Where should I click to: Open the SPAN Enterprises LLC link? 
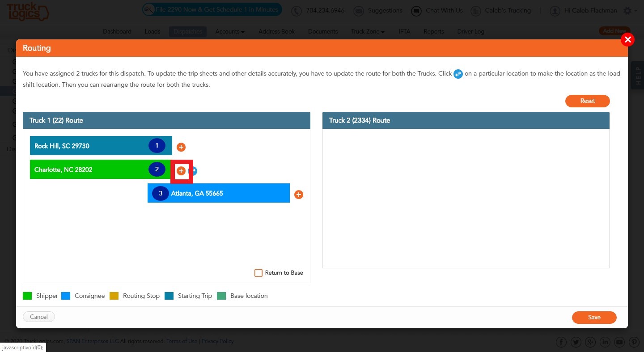93,341
